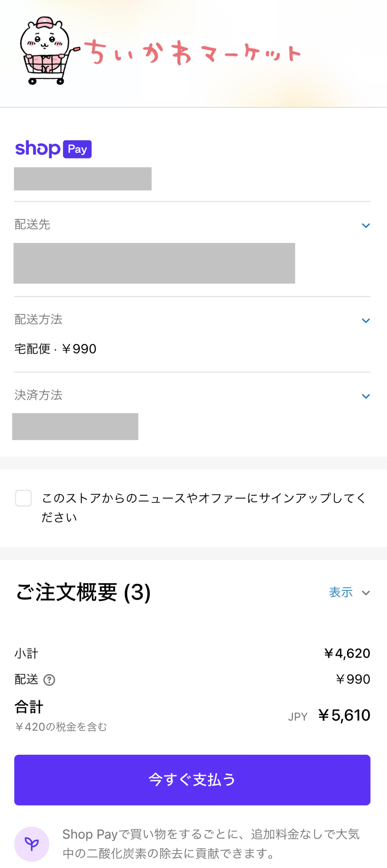
Task: Toggle the store news signup checkbox
Action: tap(23, 498)
